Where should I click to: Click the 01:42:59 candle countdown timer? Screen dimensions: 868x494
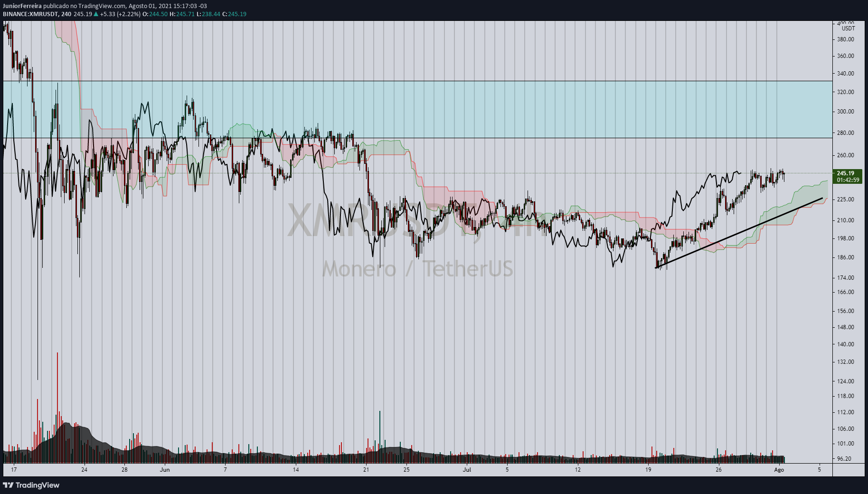[x=848, y=180]
